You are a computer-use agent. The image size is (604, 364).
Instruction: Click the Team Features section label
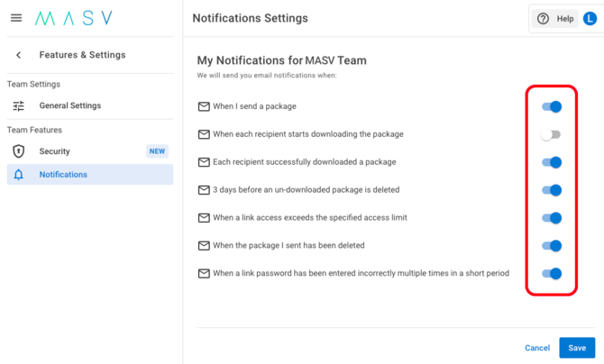coord(34,130)
